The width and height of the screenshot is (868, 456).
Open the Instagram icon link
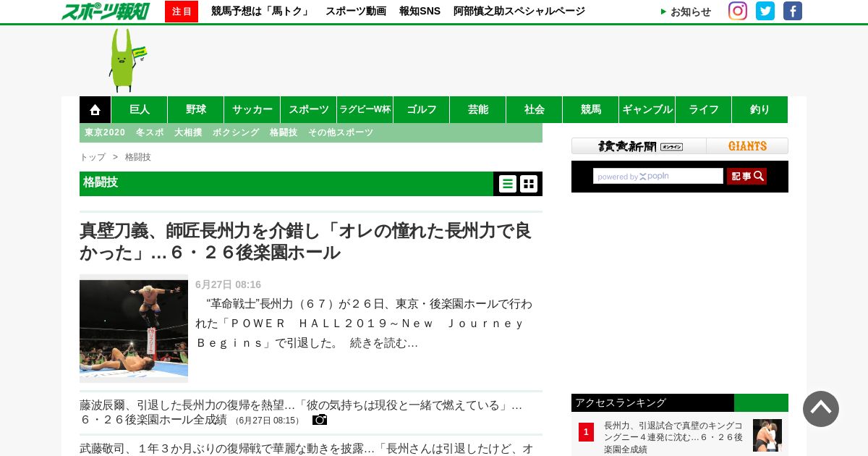pyautogui.click(x=738, y=11)
